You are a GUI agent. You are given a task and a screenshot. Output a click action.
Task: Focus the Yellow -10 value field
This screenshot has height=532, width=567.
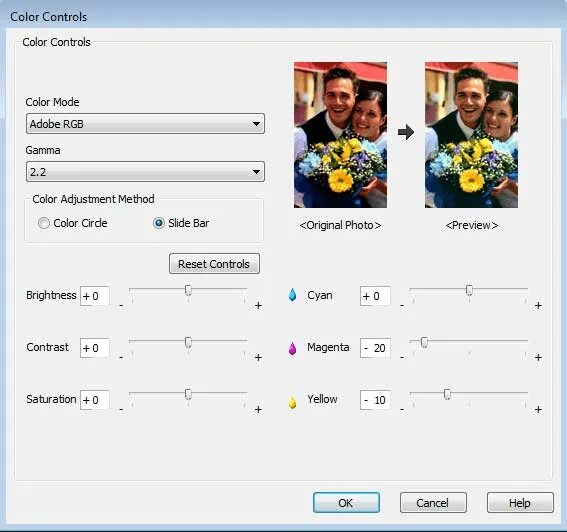(375, 400)
